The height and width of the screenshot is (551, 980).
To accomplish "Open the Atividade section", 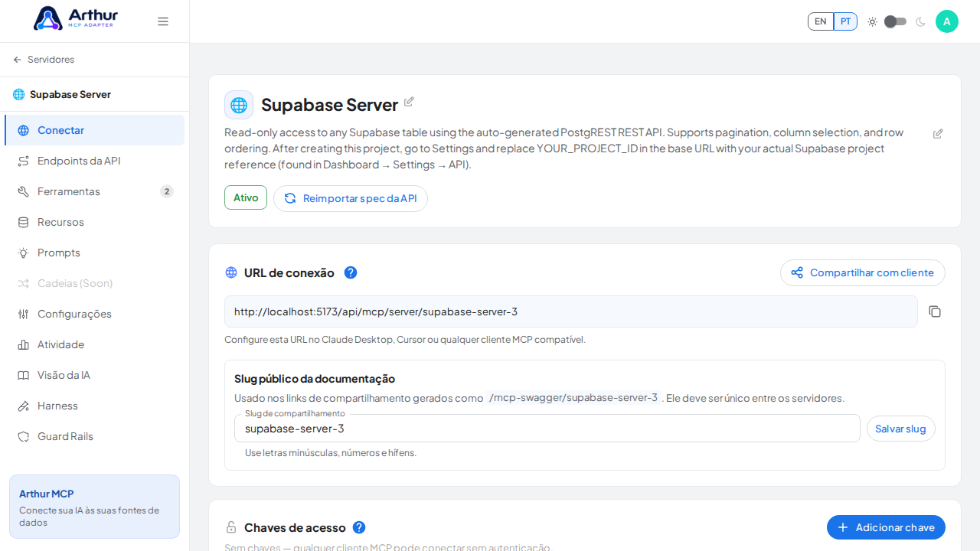I will click(95, 344).
